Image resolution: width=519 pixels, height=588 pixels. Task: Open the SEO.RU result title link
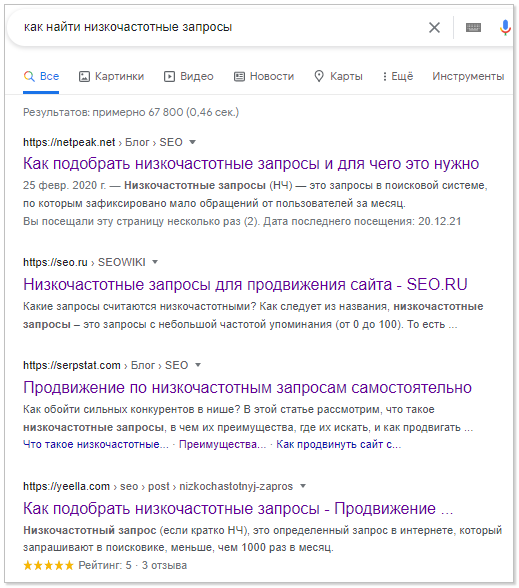(245, 285)
